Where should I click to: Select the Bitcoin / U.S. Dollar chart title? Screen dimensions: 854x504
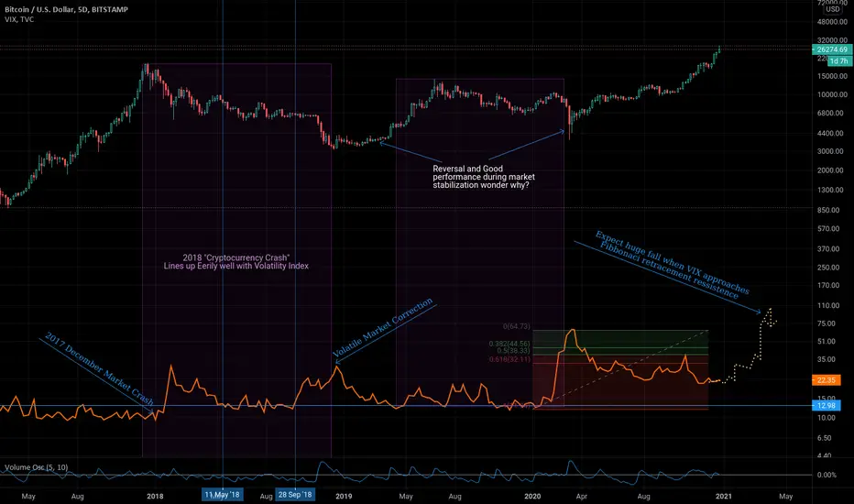click(x=66, y=9)
